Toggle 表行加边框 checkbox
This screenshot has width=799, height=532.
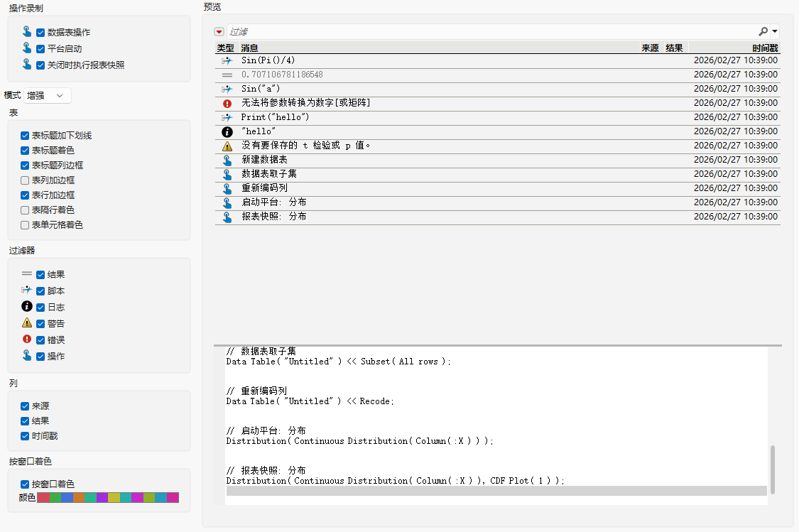[x=25, y=195]
